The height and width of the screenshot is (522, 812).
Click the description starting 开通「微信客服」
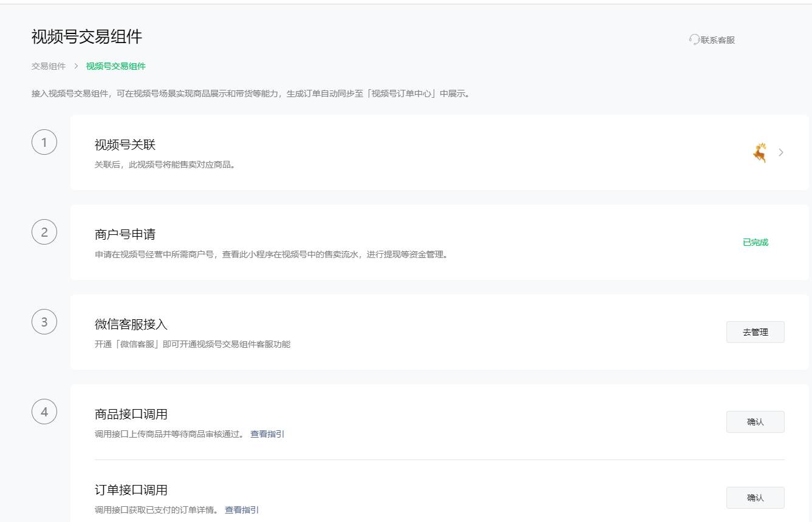point(193,344)
